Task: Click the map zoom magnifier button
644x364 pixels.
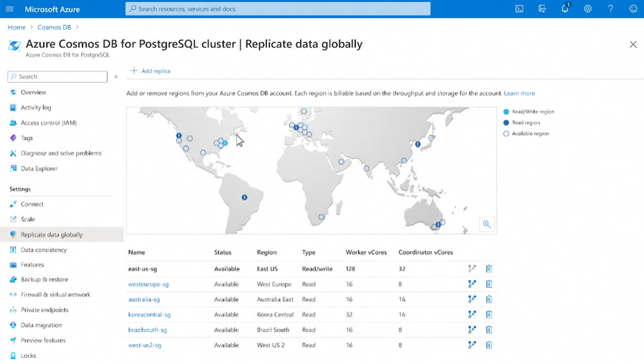Action: (487, 224)
